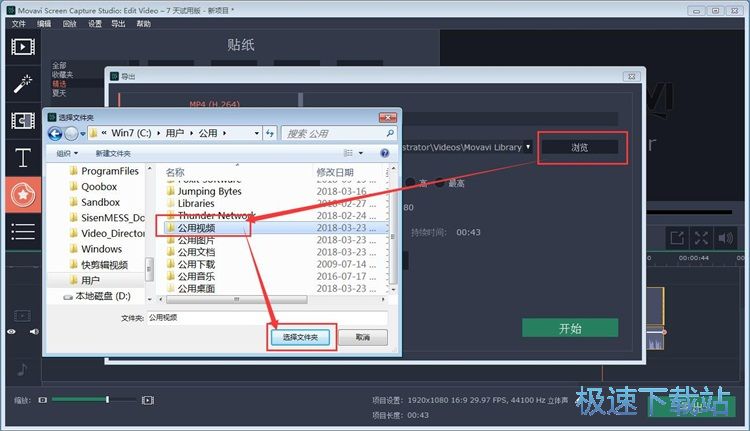Select the magic wand filters tool
Viewport: 750px width, 431px height.
(22, 84)
